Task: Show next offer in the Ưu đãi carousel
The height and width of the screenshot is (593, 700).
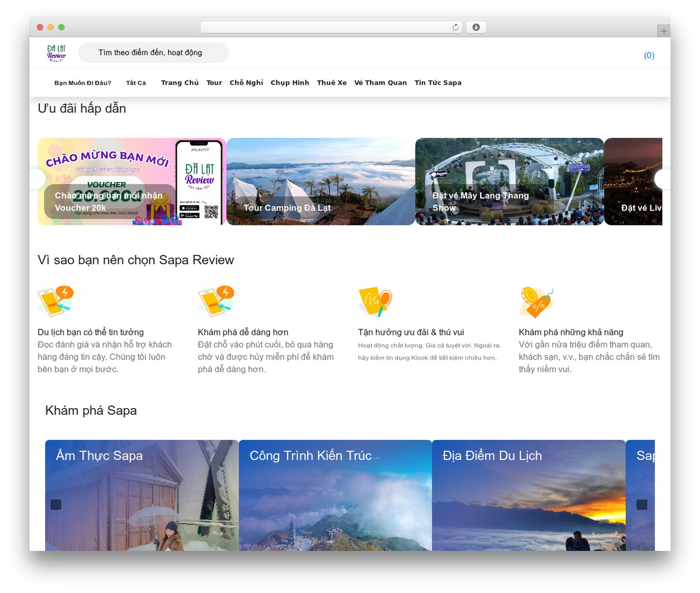Action: (x=662, y=179)
